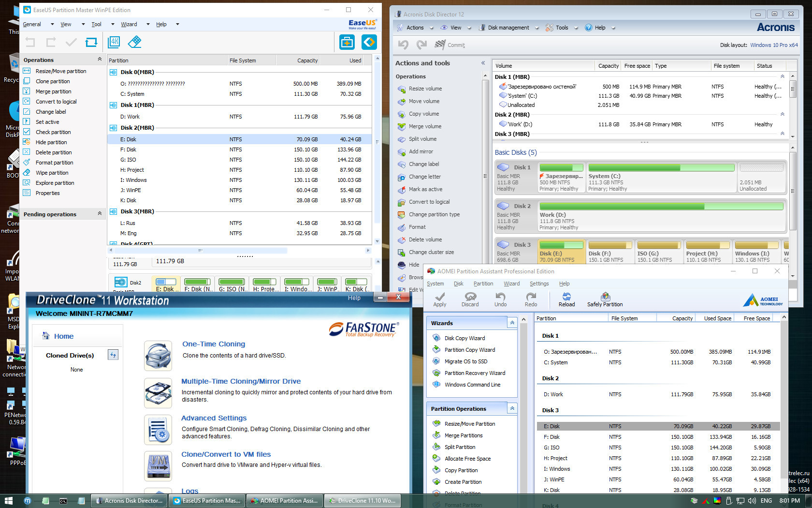Screen dimensions: 812x508
Task: Click One-Time Cloning drive icon in DriveClone
Action: click(x=158, y=356)
